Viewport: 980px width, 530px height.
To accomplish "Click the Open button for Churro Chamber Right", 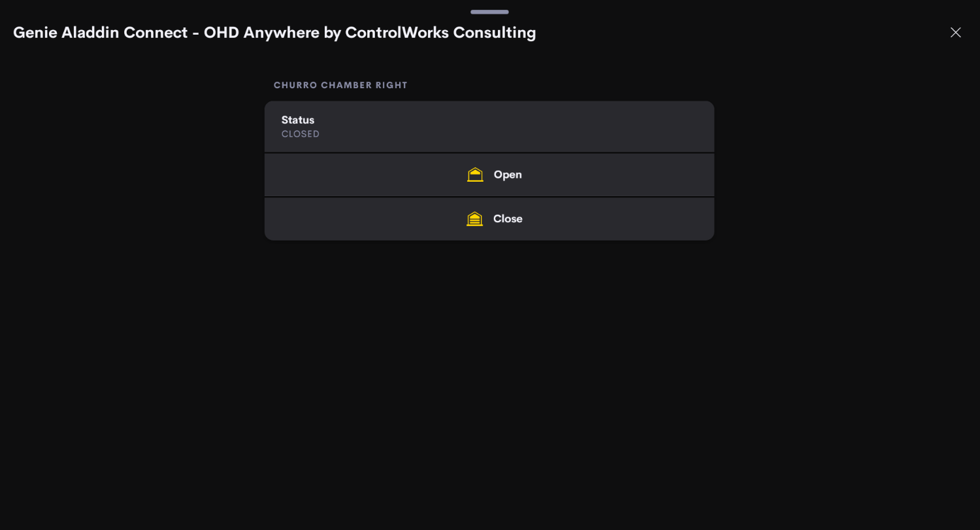I will coord(489,174).
